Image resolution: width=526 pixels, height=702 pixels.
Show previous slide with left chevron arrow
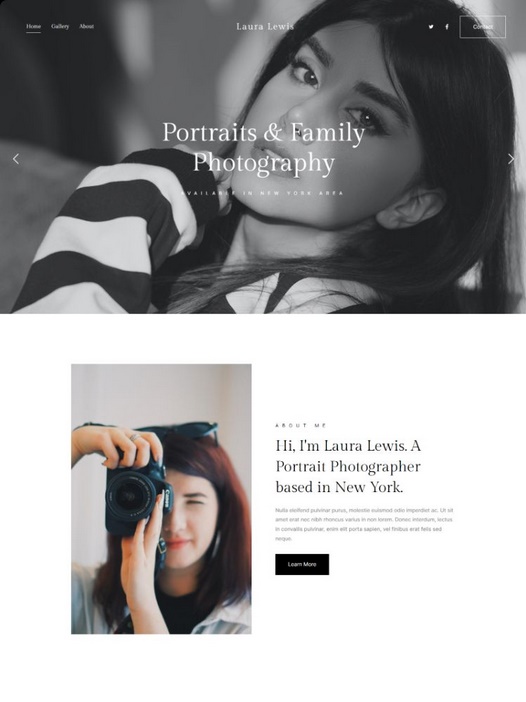[16, 159]
